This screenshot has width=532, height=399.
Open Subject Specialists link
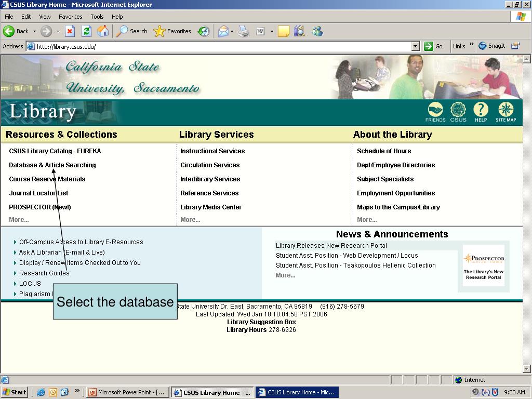pos(385,179)
